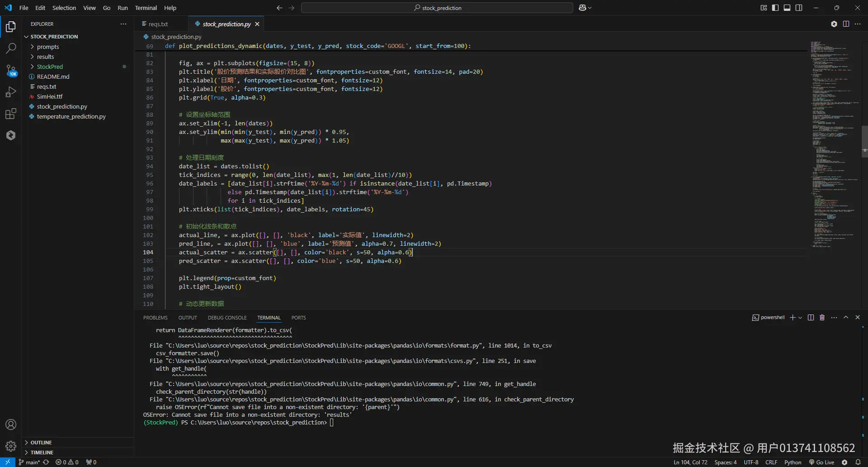Image resolution: width=868 pixels, height=467 pixels.
Task: Select Python language mode in status bar
Action: (793, 462)
